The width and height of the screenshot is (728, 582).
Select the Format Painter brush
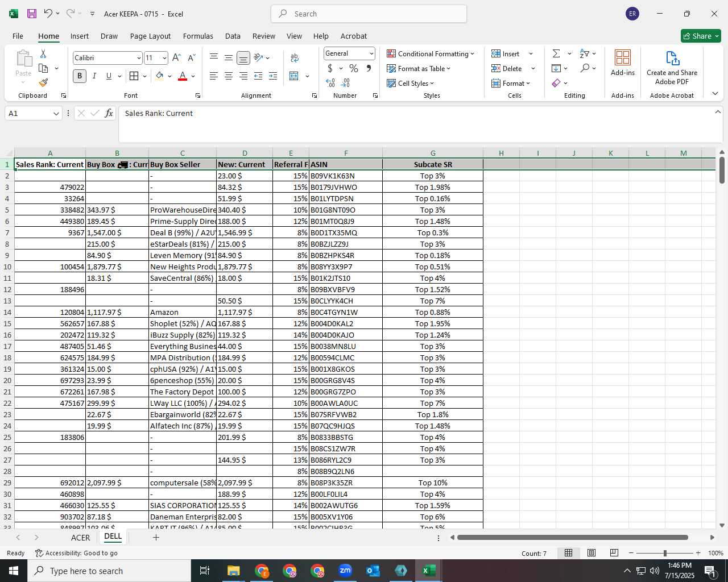43,82
